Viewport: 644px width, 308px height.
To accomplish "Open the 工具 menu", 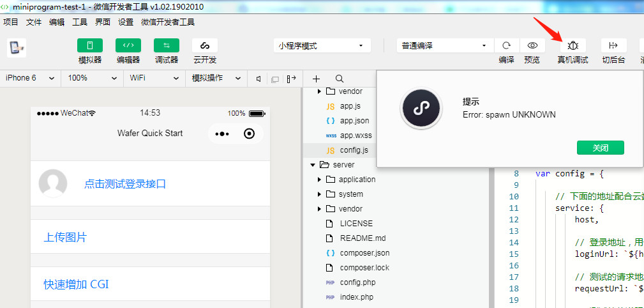I will [80, 22].
